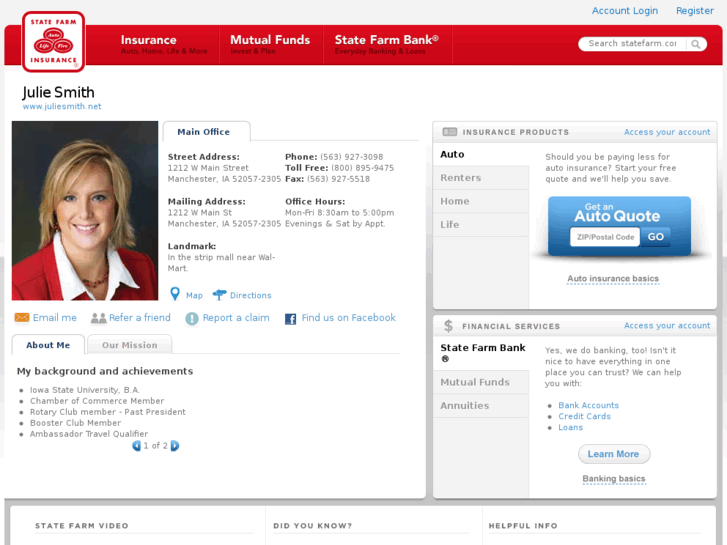Click Julie Smith's portrait photo
Image resolution: width=727 pixels, height=545 pixels.
pyautogui.click(x=85, y=211)
